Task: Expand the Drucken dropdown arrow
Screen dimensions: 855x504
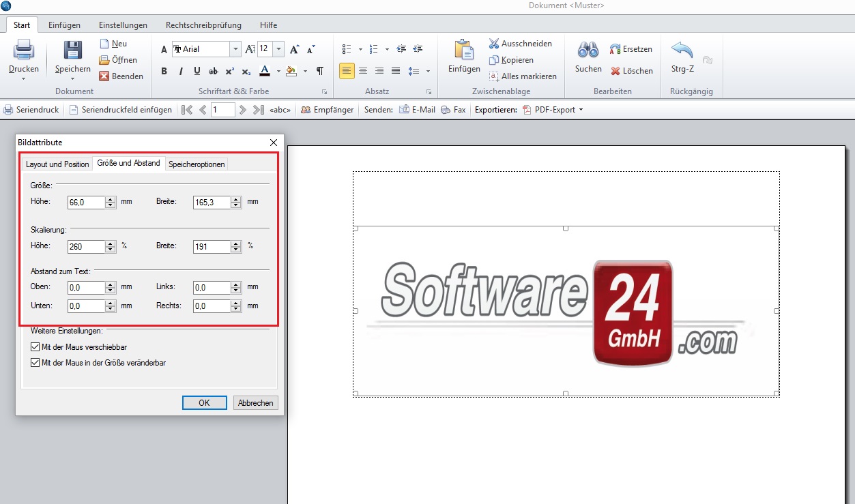Action: [24, 78]
